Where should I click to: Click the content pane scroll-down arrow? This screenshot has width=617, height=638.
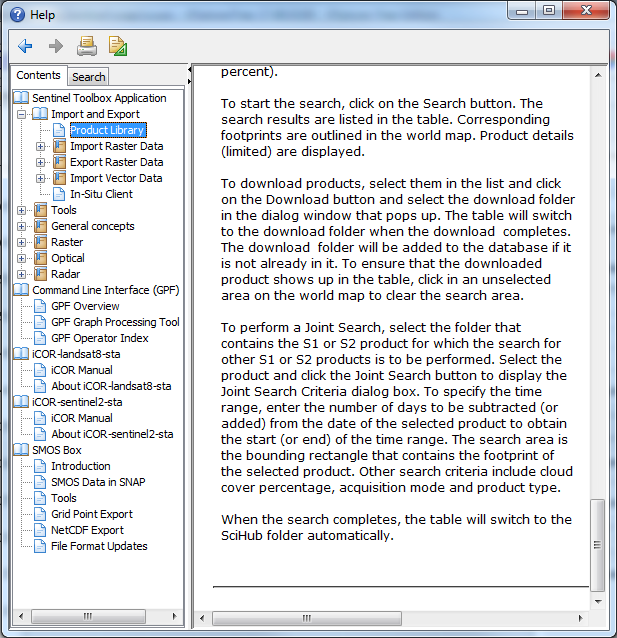pos(598,601)
